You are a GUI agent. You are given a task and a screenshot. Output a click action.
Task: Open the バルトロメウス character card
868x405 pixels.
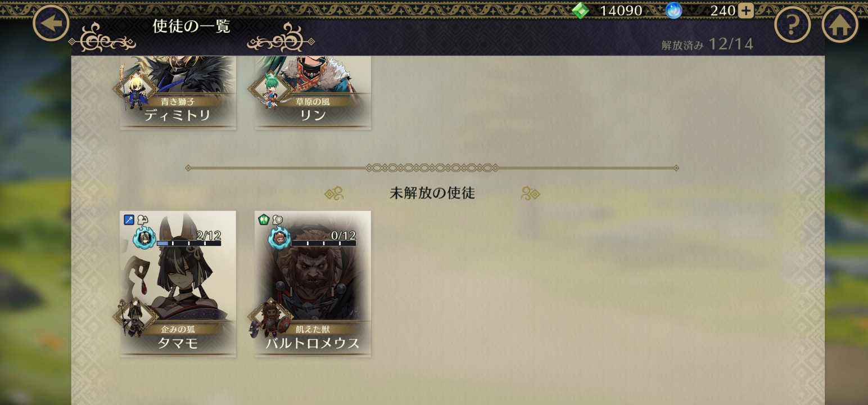tap(313, 283)
